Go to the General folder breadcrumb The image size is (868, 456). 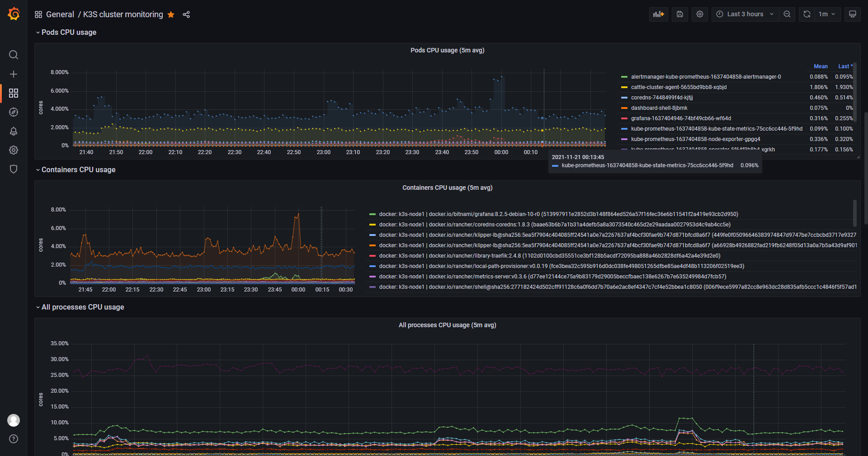point(60,14)
